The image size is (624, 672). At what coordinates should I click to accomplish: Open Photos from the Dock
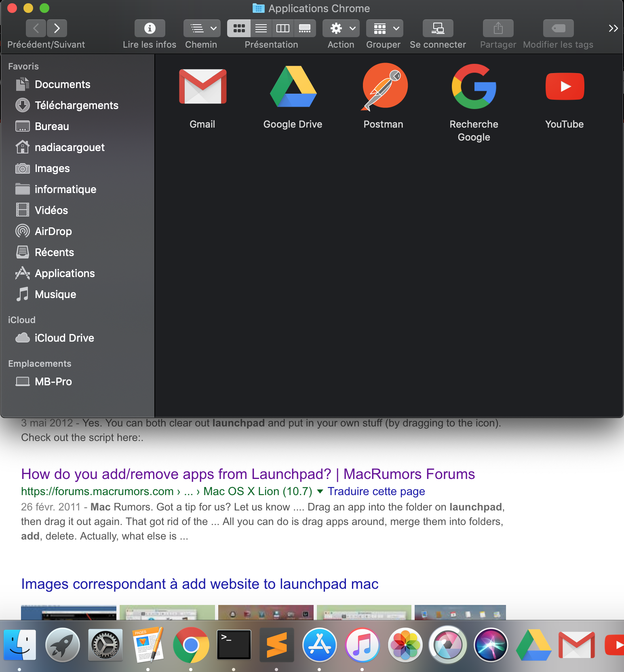click(x=405, y=645)
